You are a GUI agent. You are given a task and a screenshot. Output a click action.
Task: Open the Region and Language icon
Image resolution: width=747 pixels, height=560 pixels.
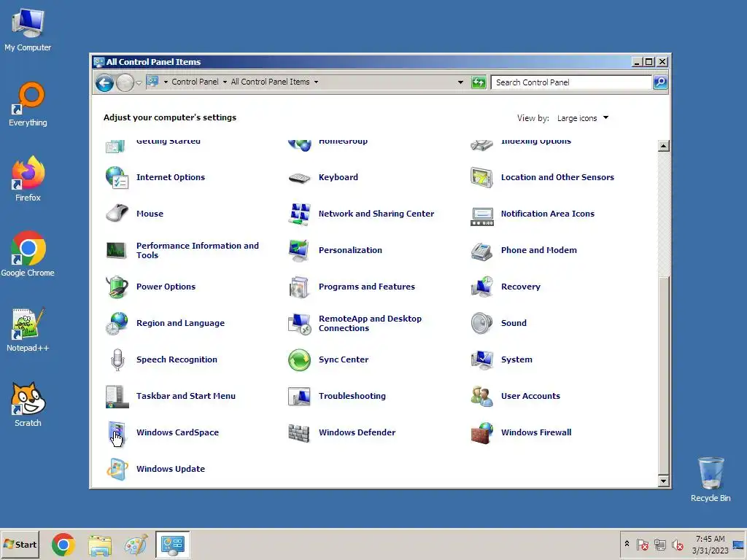[117, 323]
